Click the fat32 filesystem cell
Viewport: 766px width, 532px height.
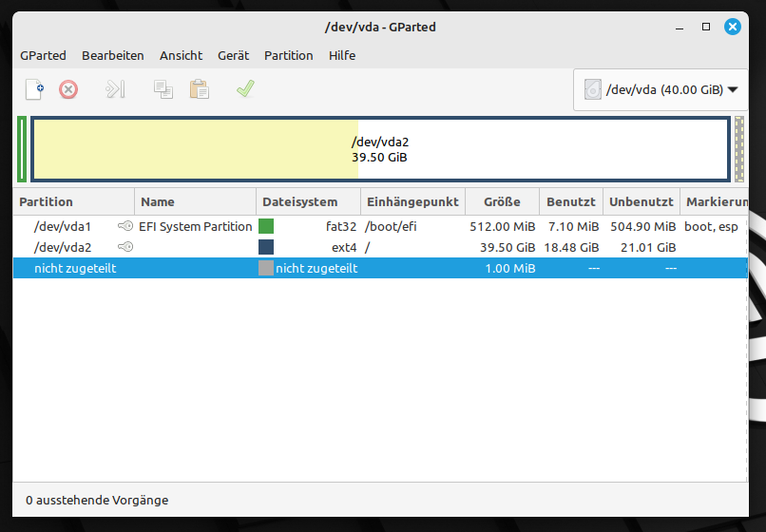click(x=341, y=227)
